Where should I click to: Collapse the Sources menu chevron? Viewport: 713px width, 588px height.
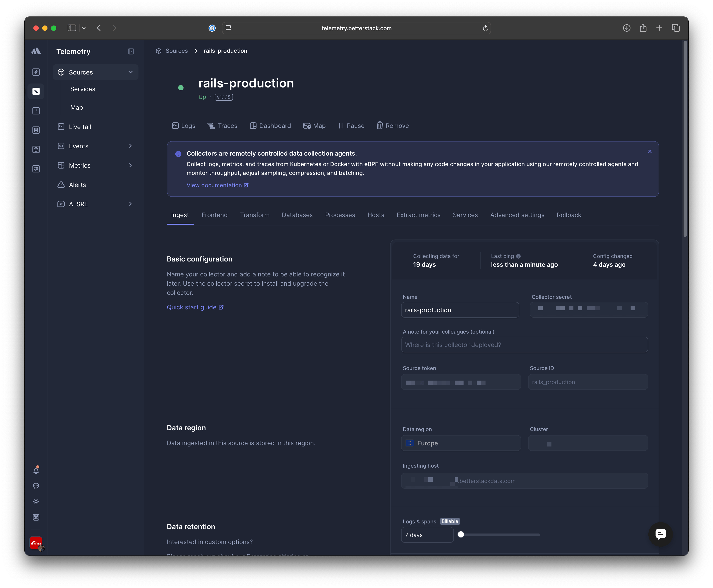coord(130,72)
